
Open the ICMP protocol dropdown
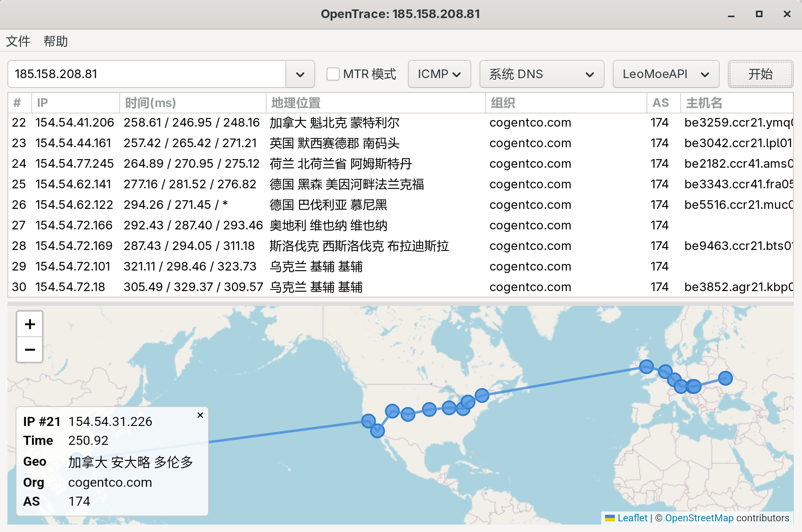439,74
